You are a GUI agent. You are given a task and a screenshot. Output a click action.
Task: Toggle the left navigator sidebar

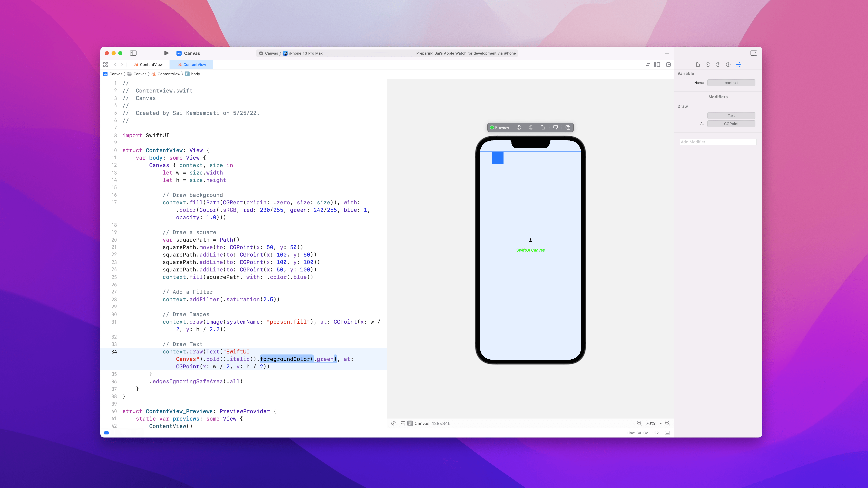pos(133,53)
